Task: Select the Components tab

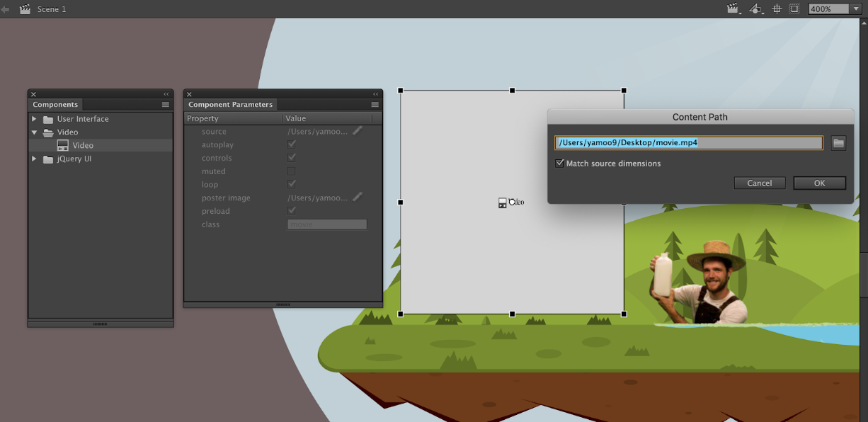Action: tap(55, 105)
